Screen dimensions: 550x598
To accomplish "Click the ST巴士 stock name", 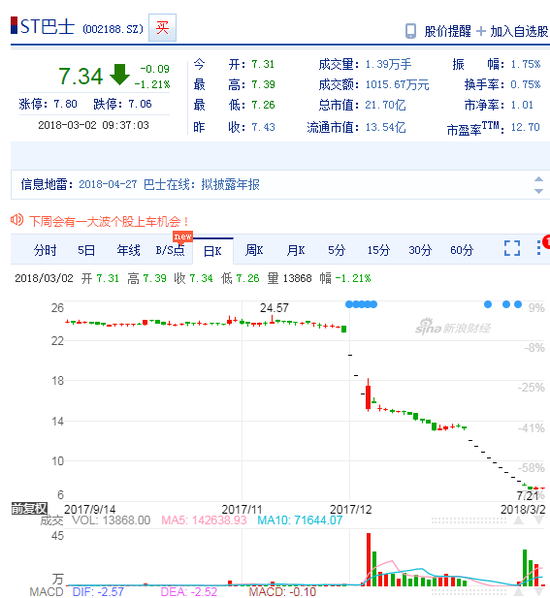I will pos(47,27).
